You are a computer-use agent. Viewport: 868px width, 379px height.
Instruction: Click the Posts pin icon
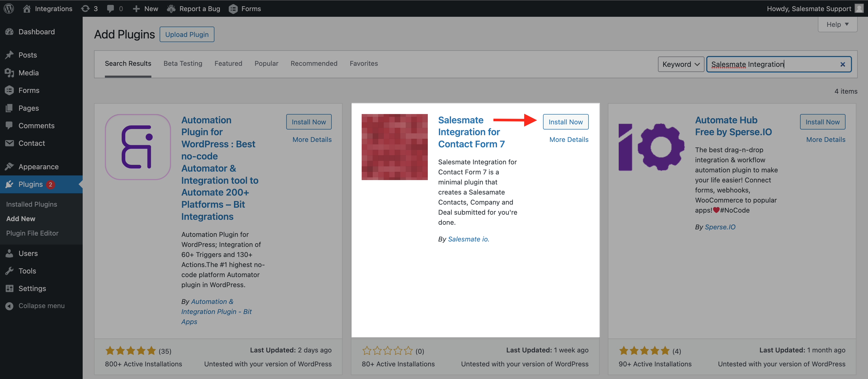pyautogui.click(x=10, y=55)
